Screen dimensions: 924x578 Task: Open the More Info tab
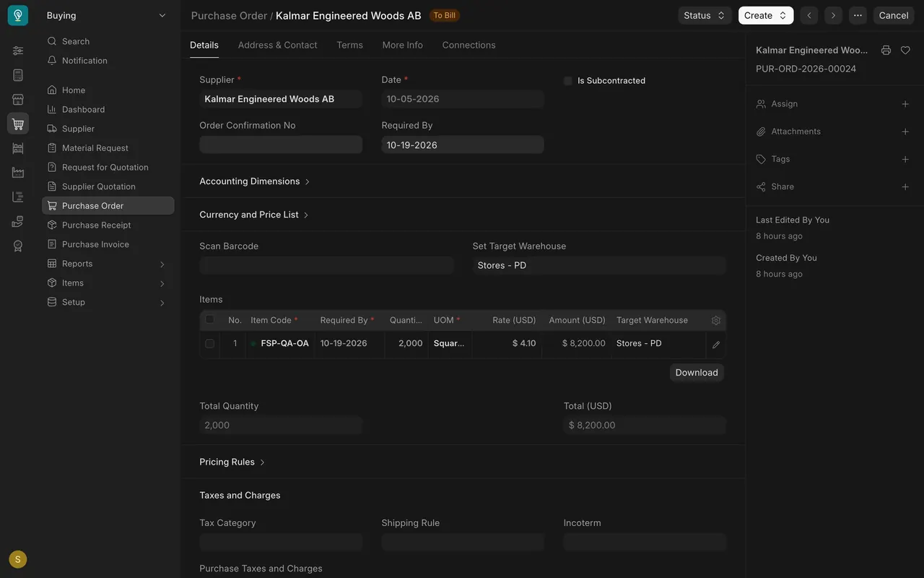402,45
